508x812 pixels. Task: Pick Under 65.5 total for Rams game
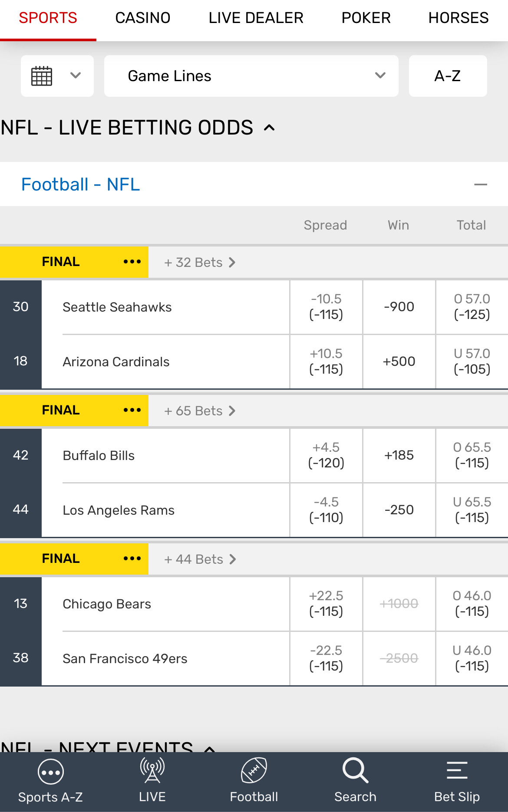point(472,510)
